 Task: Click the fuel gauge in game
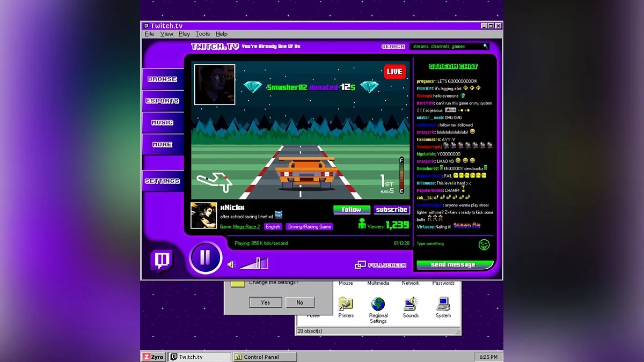pyautogui.click(x=401, y=175)
